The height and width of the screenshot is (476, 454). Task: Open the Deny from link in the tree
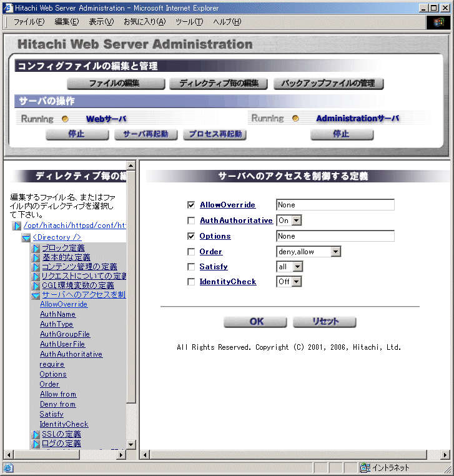[x=57, y=404]
